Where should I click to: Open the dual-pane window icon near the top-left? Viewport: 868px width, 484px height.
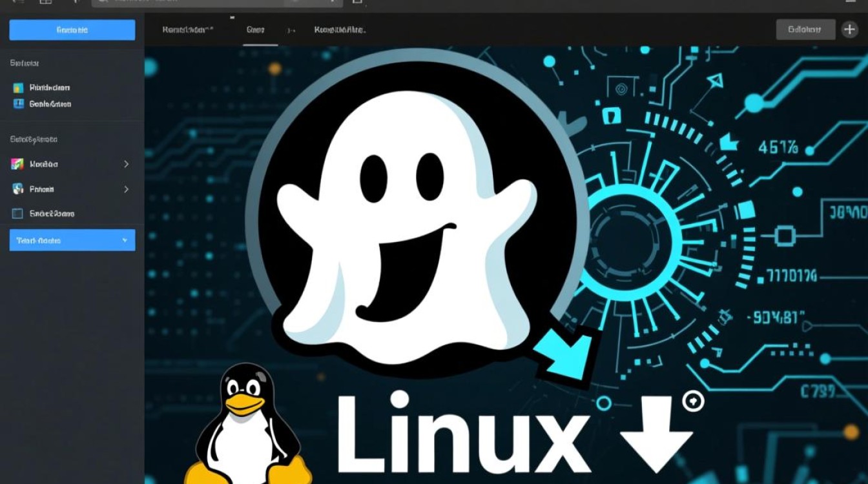(45, 3)
